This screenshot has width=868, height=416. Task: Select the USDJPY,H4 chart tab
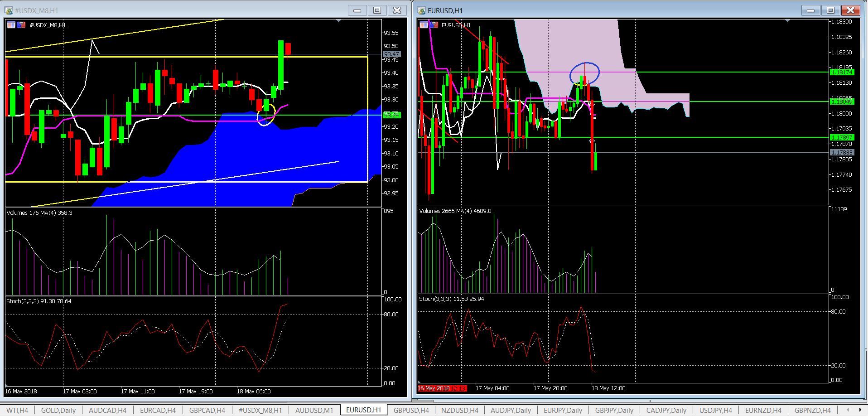[x=715, y=410]
